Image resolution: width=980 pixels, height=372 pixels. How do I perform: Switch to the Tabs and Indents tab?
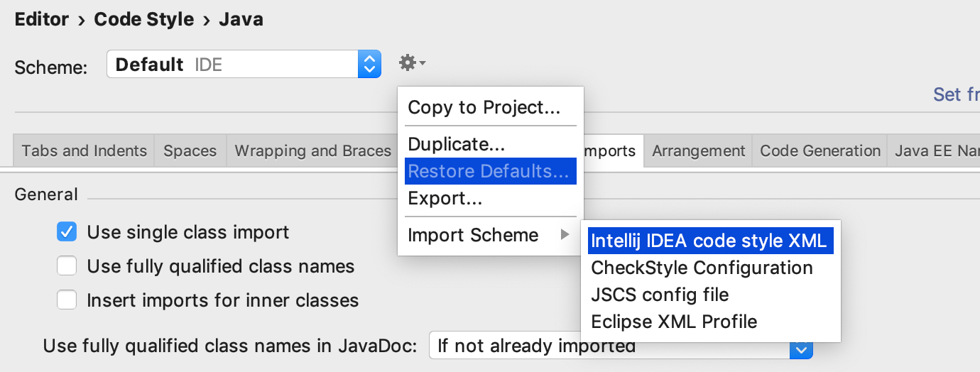pyautogui.click(x=84, y=151)
